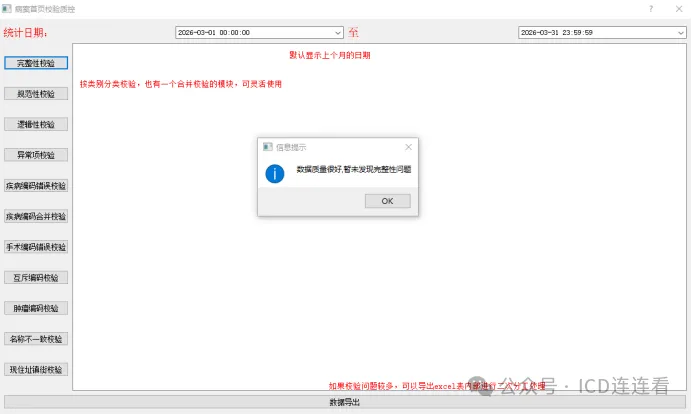Close the main window
692x414 pixels.
click(x=679, y=8)
